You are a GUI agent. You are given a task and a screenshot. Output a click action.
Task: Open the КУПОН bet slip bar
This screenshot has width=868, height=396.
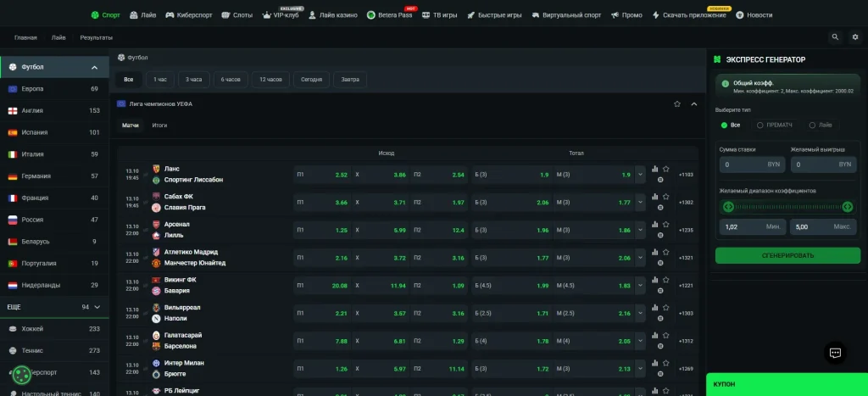(x=787, y=384)
